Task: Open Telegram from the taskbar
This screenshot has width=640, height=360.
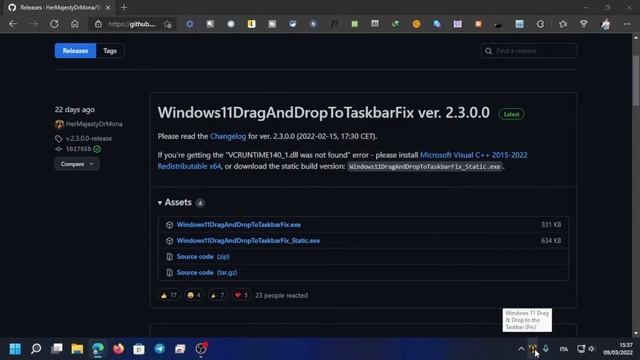Action: click(x=160, y=349)
